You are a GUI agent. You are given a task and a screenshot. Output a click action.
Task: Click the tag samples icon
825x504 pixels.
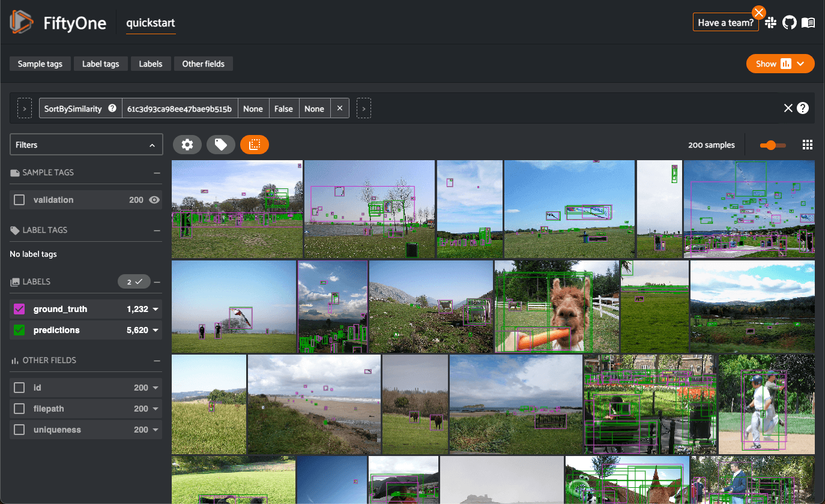point(220,145)
